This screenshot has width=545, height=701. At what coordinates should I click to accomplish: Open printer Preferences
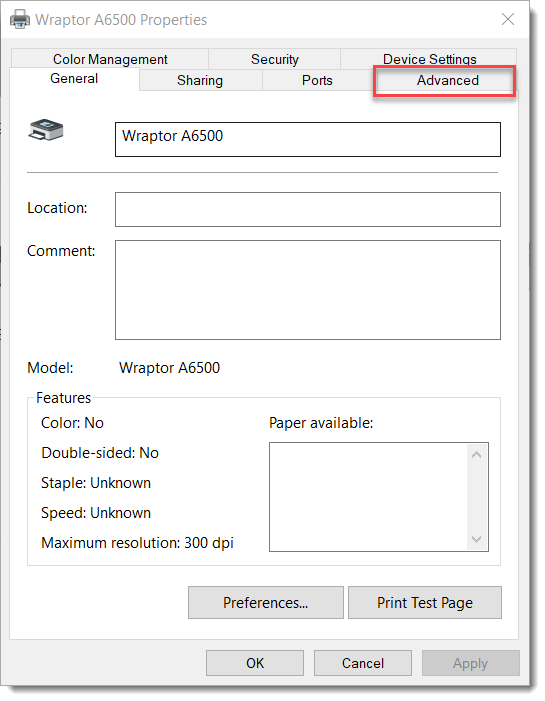[x=266, y=603]
